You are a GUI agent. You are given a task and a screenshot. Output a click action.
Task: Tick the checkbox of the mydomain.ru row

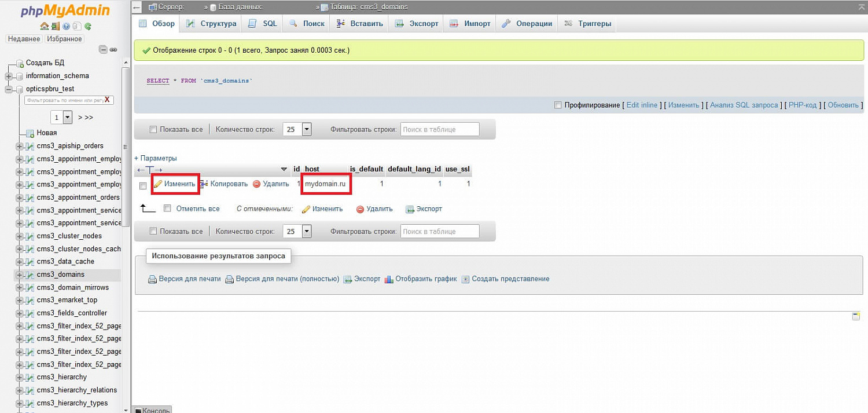coord(143,185)
